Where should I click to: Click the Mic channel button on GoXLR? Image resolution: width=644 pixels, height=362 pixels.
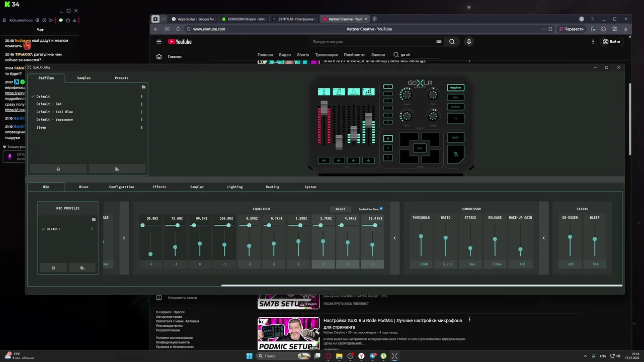point(324,92)
